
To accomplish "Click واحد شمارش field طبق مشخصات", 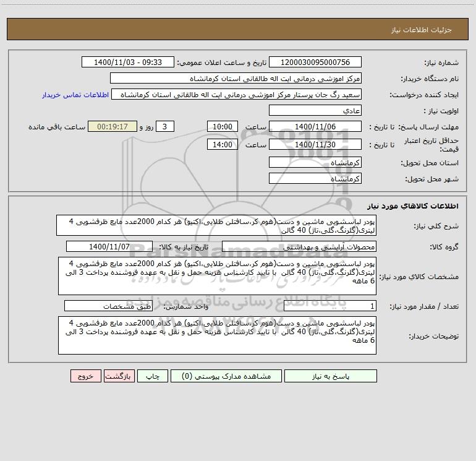I will 108,306.
